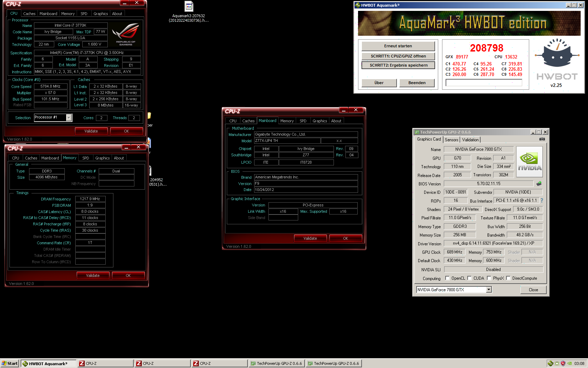Click the GPU Name field NVIDIA GeForce 7800 GTX
The image size is (588, 368).
point(478,149)
